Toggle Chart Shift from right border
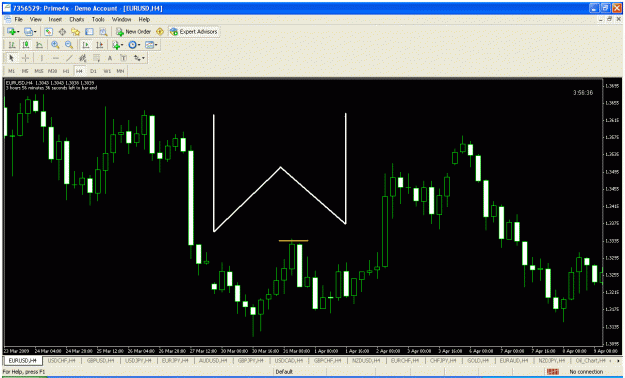625x378 pixels. (99, 45)
